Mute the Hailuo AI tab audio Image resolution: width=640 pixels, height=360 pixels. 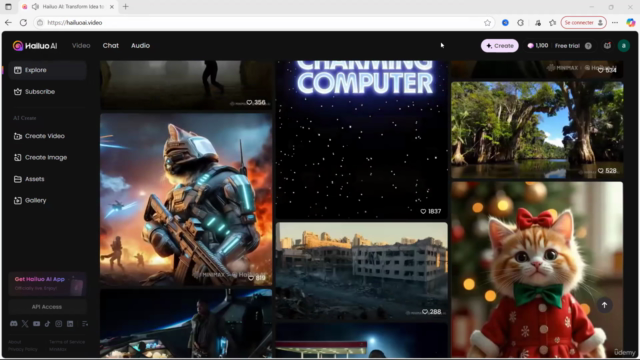[36, 7]
